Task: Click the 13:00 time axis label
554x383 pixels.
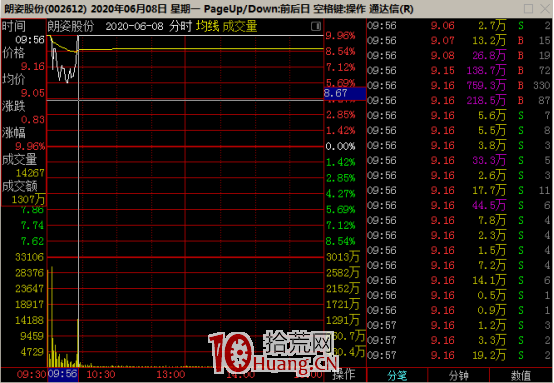Action: 171,374
